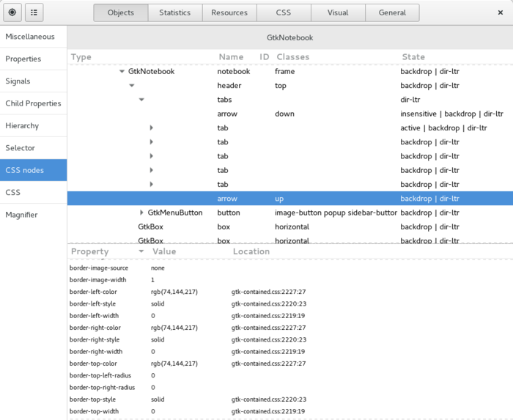The width and height of the screenshot is (513, 420).
Task: Expand the tab row with active state
Action: (152, 128)
